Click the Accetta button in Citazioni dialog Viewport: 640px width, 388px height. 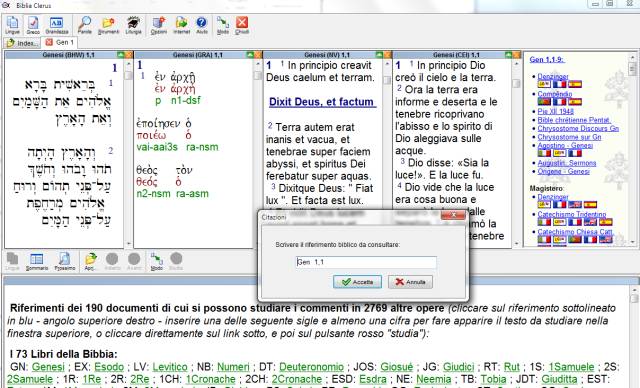click(357, 282)
